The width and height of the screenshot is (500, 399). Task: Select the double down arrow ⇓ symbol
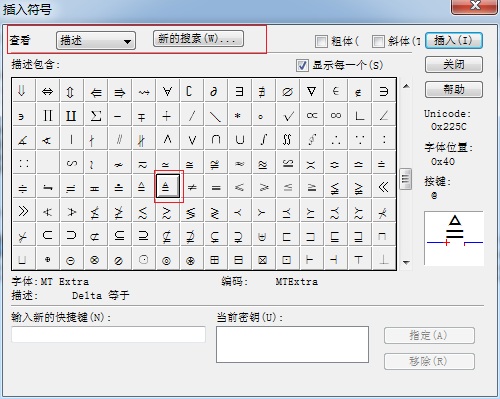[x=24, y=91]
